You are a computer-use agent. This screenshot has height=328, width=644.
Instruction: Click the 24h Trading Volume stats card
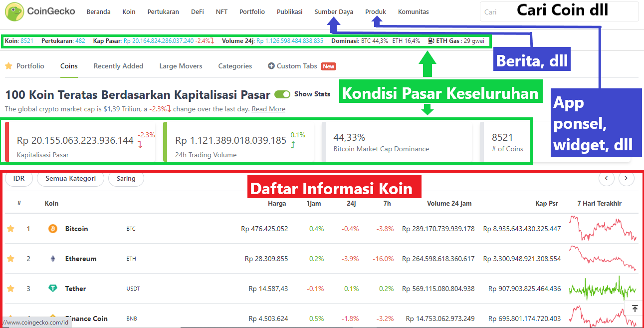[239, 142]
